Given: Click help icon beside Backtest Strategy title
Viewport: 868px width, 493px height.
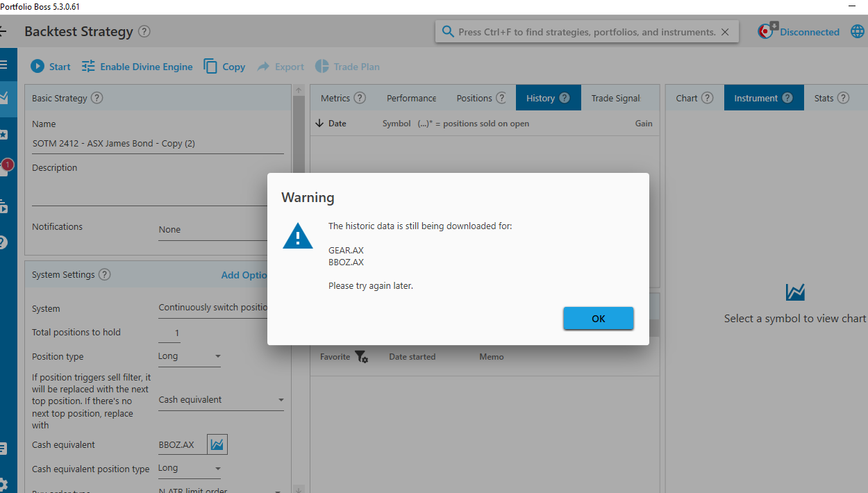Looking at the screenshot, I should pos(144,31).
